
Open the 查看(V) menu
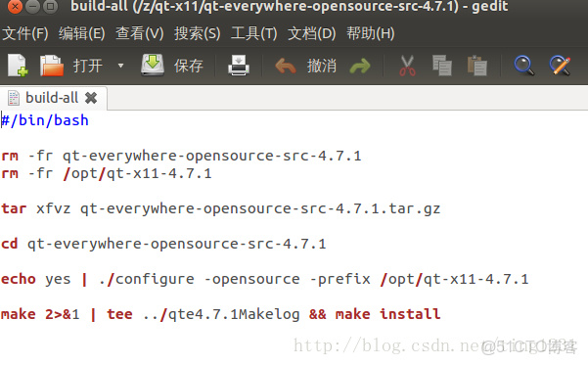pyautogui.click(x=140, y=33)
